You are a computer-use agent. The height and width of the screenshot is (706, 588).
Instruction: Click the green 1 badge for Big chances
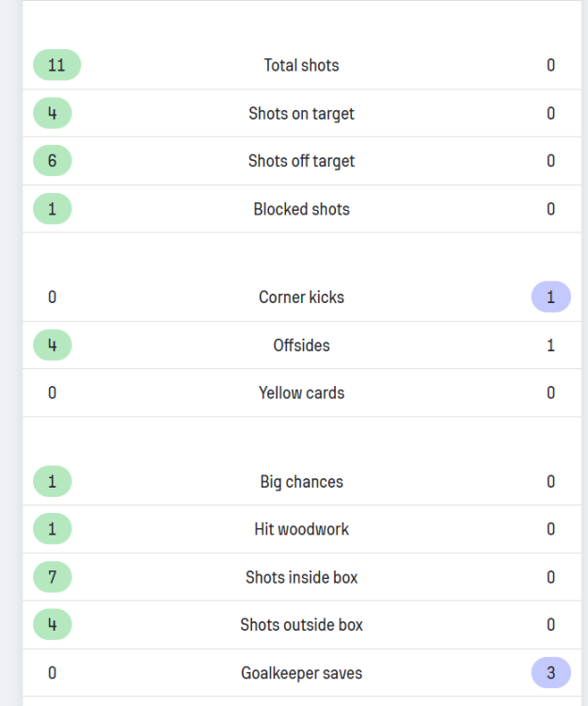coord(53,482)
